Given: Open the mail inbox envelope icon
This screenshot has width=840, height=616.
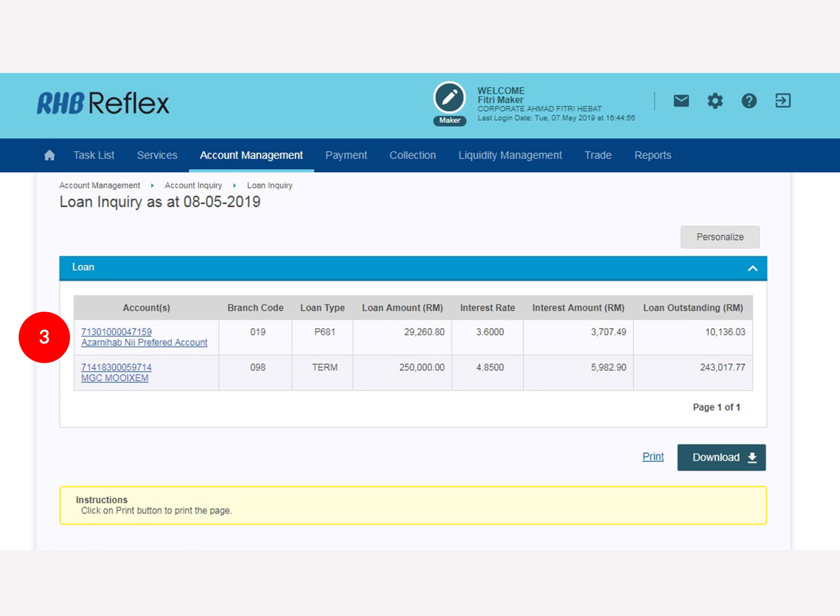Looking at the screenshot, I should pos(681,101).
